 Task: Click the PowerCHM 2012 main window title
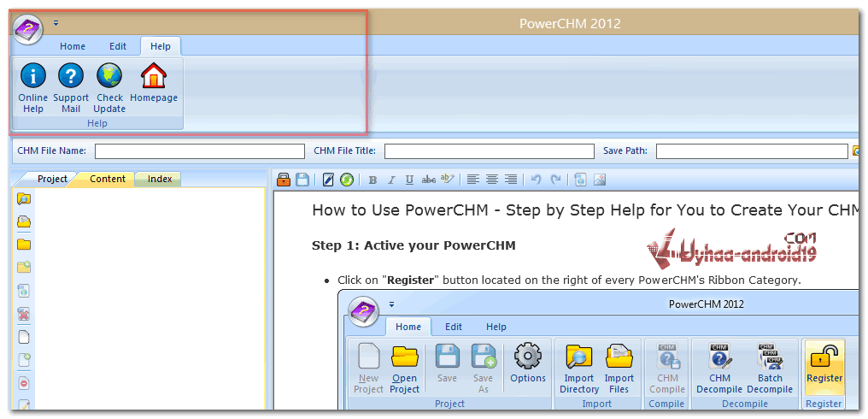click(570, 23)
